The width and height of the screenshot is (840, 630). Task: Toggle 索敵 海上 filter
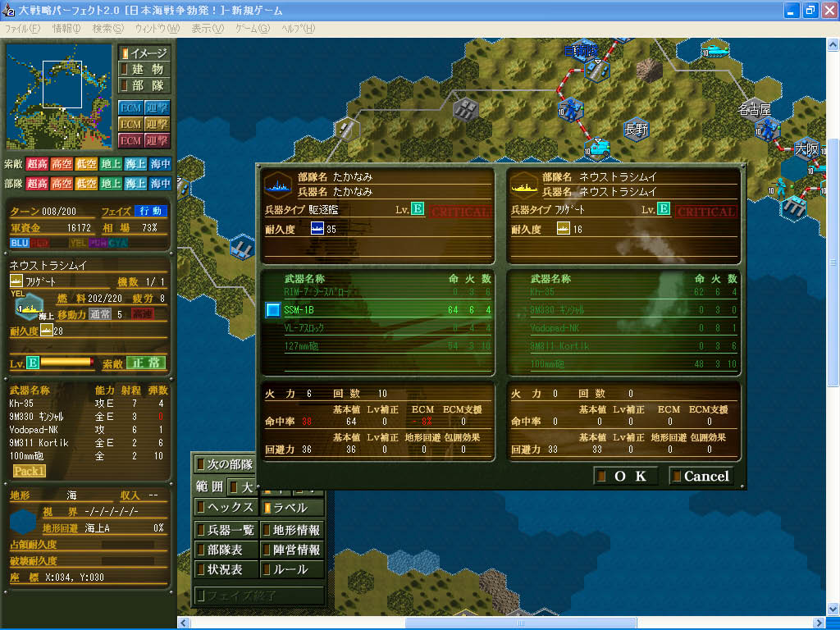135,164
